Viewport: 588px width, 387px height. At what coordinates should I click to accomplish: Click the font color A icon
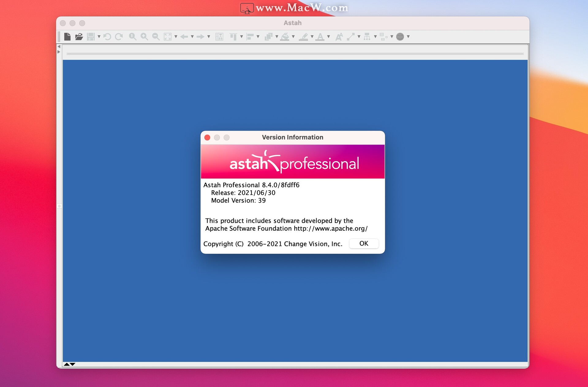coord(320,37)
